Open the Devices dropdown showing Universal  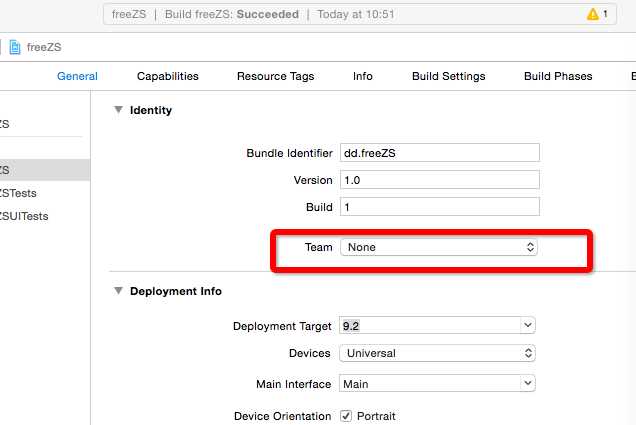pos(437,353)
